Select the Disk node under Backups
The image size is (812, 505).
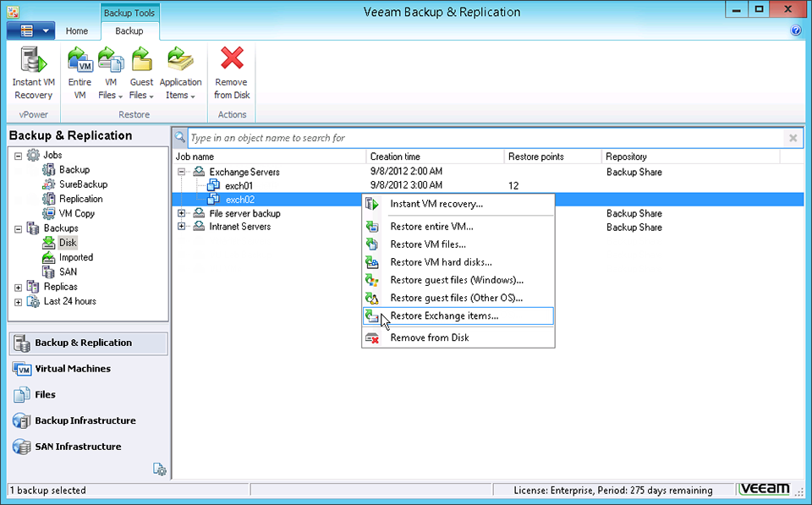[68, 243]
